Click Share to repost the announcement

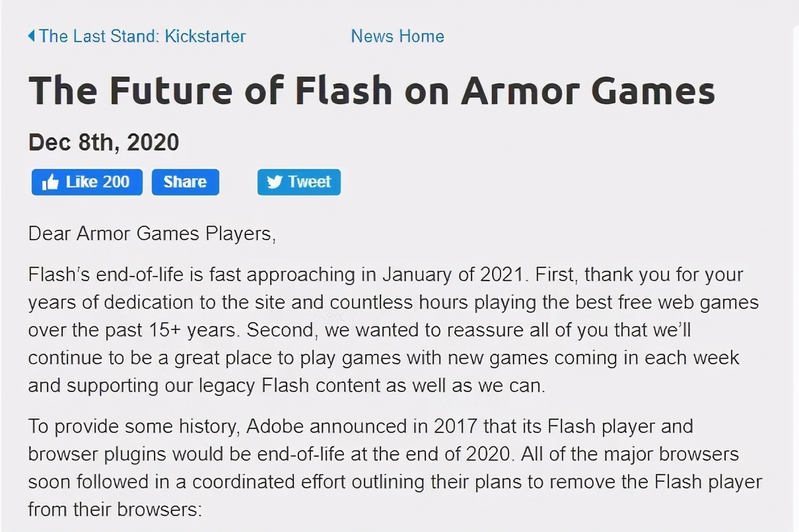(185, 182)
